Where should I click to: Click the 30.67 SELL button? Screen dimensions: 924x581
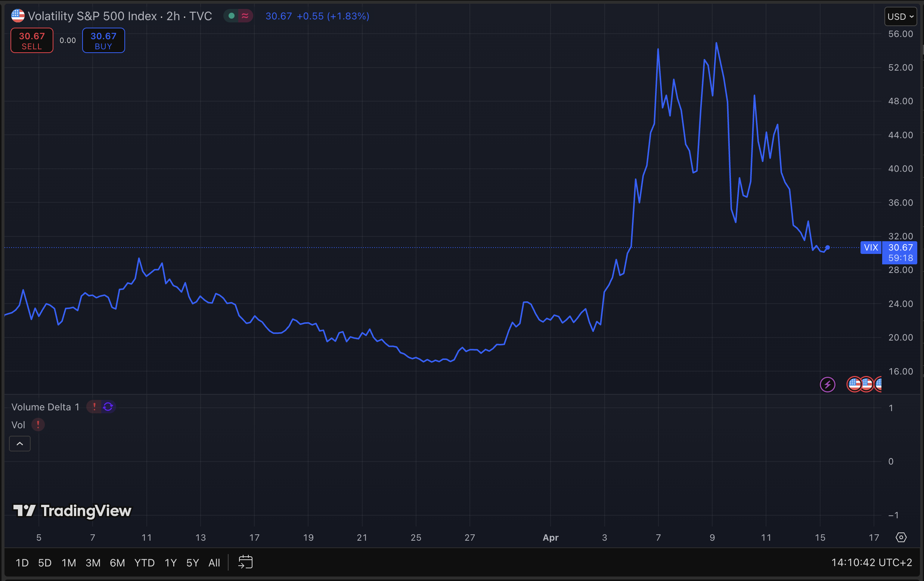click(32, 40)
